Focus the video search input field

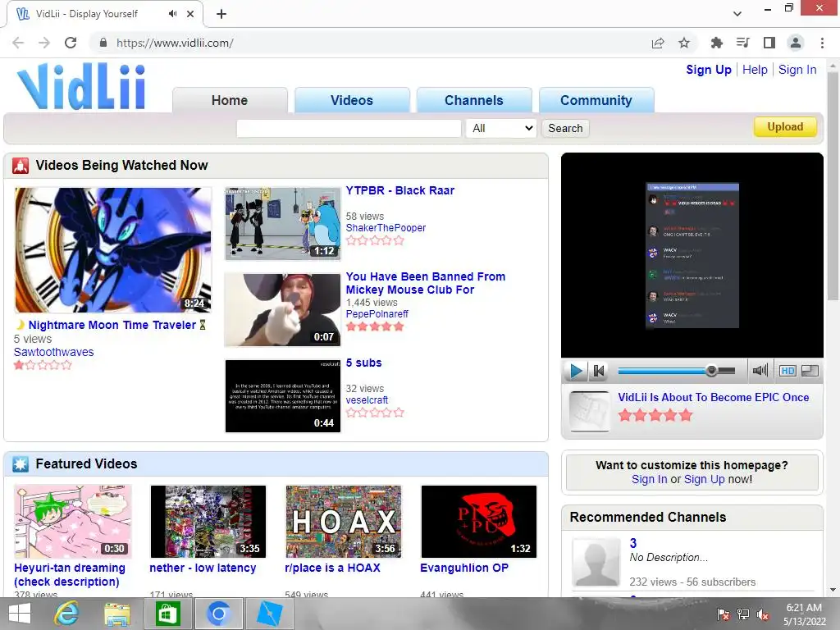[x=349, y=128]
